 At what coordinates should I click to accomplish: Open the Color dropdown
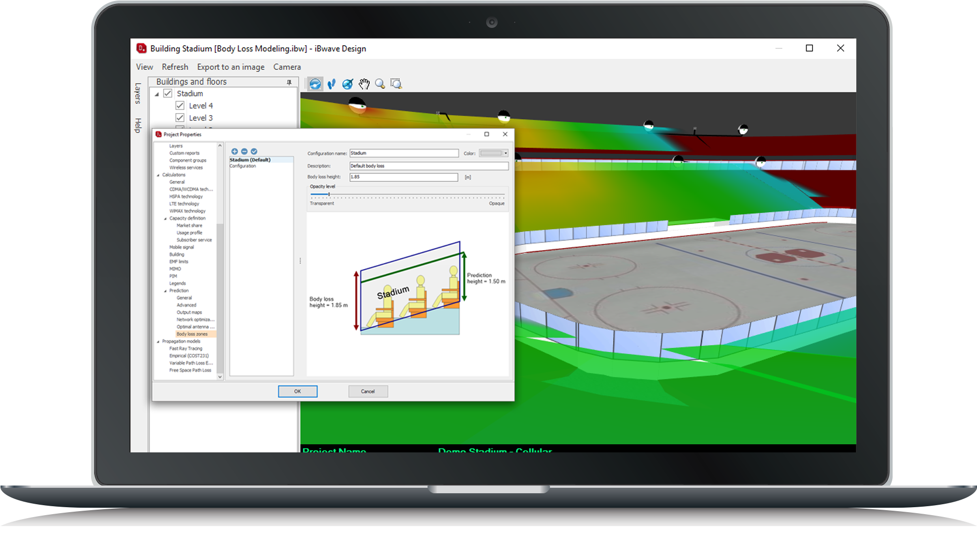pyautogui.click(x=506, y=153)
